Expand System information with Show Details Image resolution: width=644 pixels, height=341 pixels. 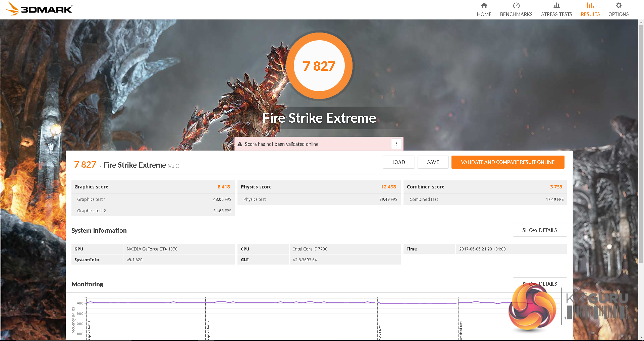[539, 230]
